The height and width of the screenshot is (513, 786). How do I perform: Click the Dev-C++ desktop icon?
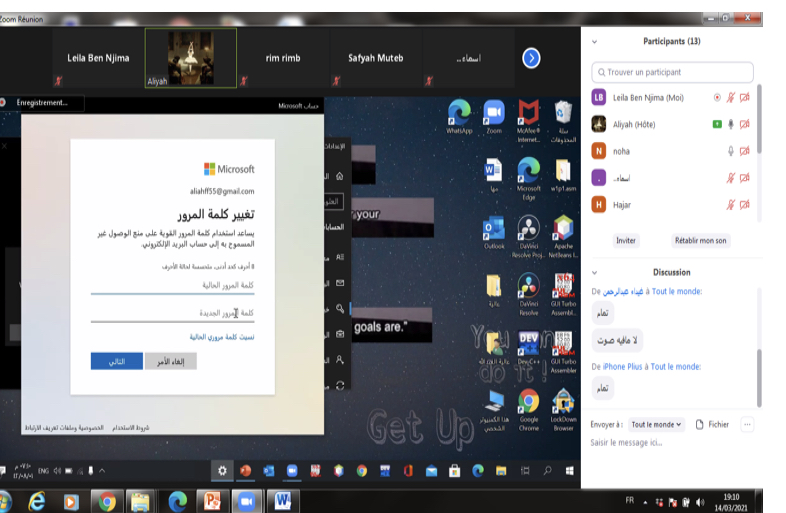pos(528,345)
